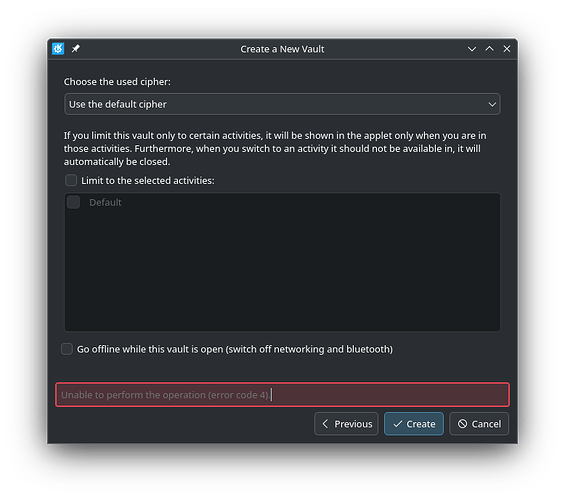Click the maximize chevron icon in titlebar
Image resolution: width=565 pixels, height=500 pixels.
click(x=489, y=49)
